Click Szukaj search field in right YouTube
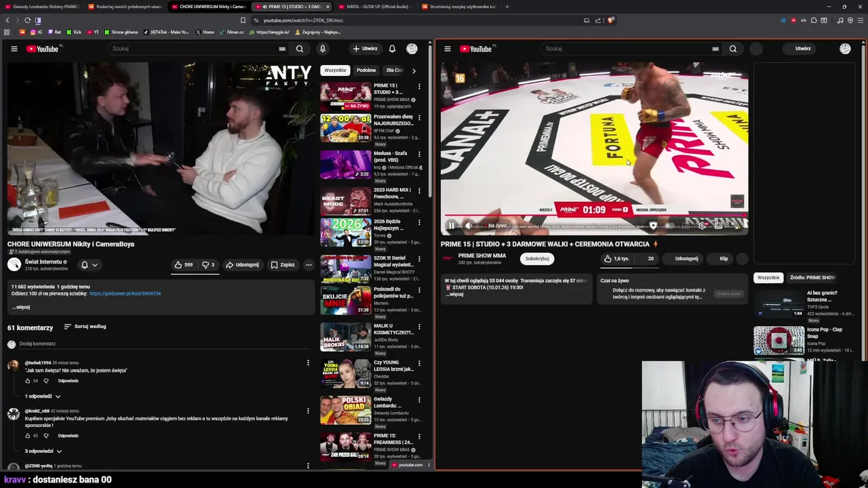The height and width of the screenshot is (488, 868). (x=624, y=49)
